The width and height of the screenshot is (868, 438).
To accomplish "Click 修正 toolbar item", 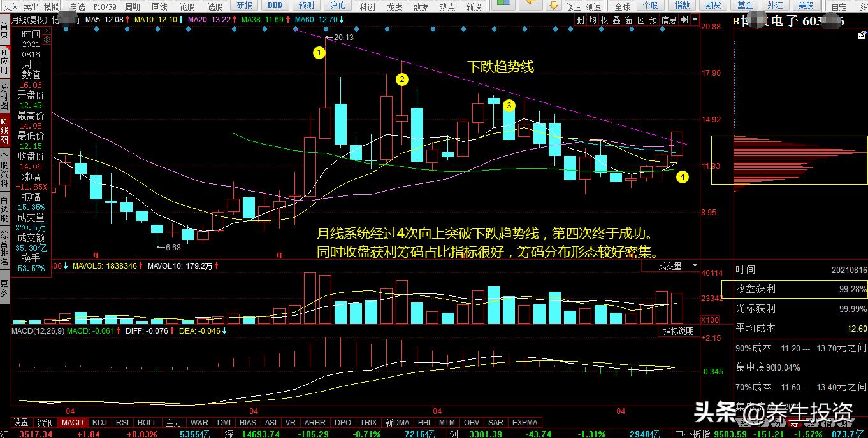I will (573, 6).
